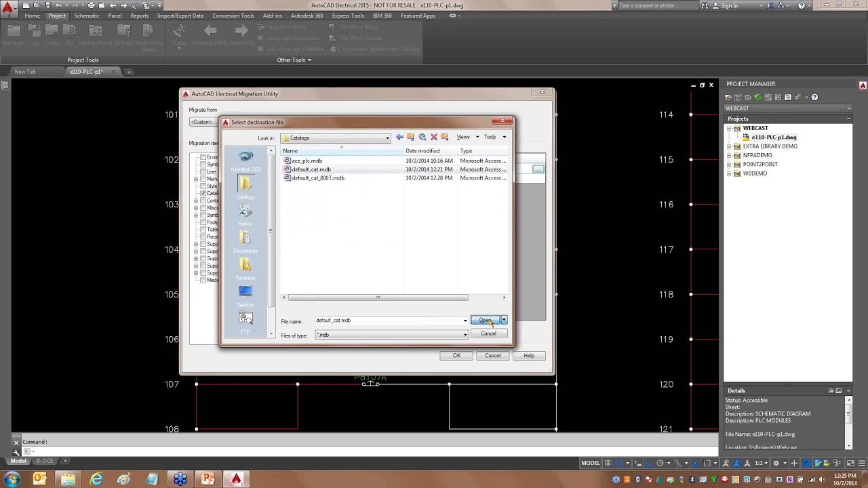Screen dimensions: 868x488
Task: Open the Schematic ribbon tab
Action: point(87,16)
